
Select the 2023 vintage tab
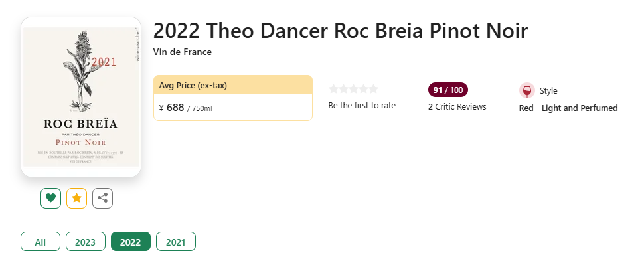(86, 242)
